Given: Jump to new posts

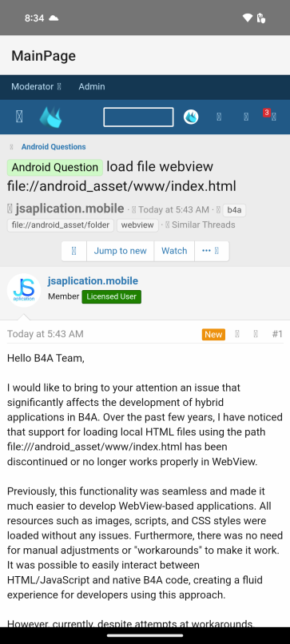Looking at the screenshot, I should [121, 251].
